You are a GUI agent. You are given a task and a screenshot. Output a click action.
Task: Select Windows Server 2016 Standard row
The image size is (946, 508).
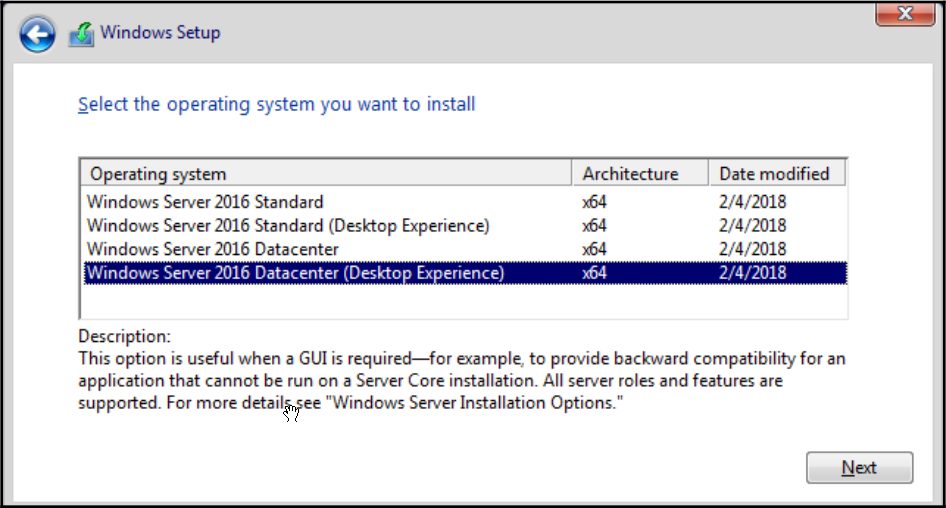[x=465, y=202]
